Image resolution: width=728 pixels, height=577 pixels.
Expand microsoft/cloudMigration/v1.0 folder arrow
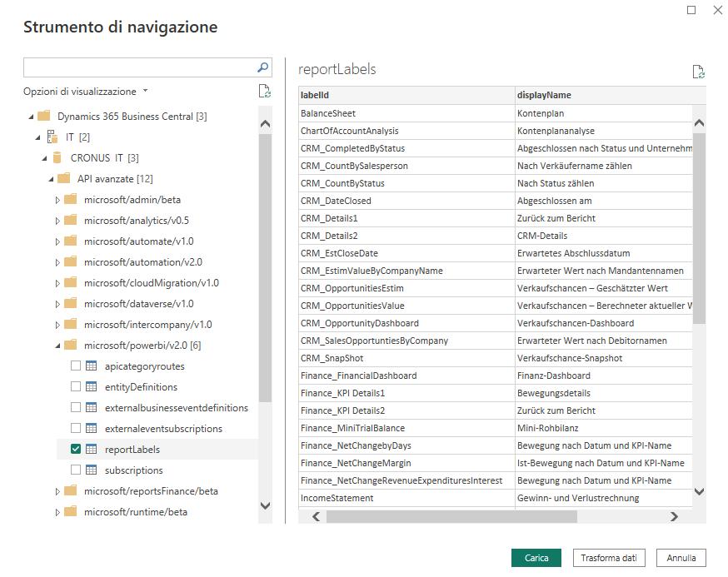[x=57, y=283]
